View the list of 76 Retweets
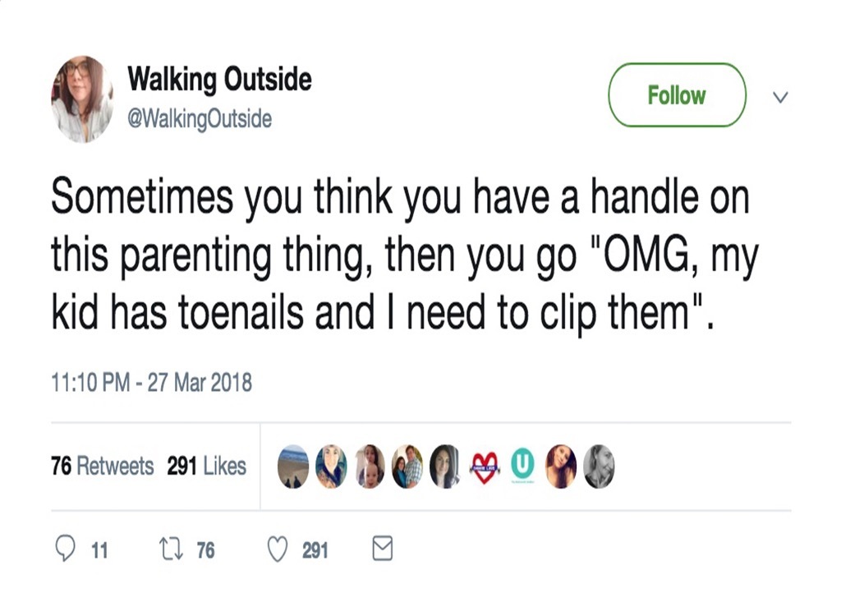 point(103,466)
